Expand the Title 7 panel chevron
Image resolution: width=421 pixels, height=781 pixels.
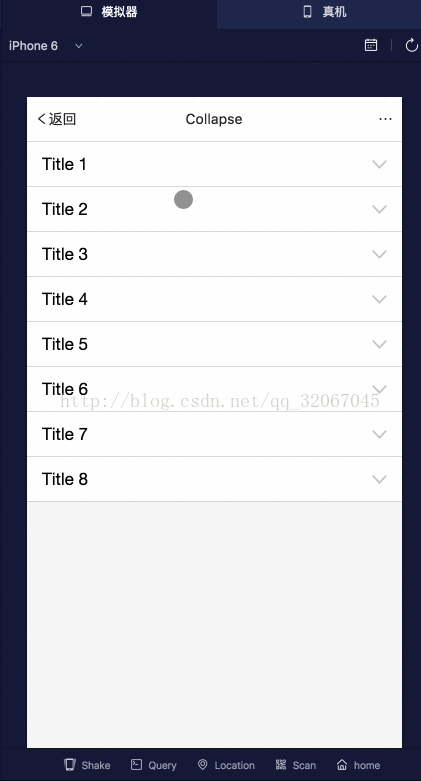[380, 434]
